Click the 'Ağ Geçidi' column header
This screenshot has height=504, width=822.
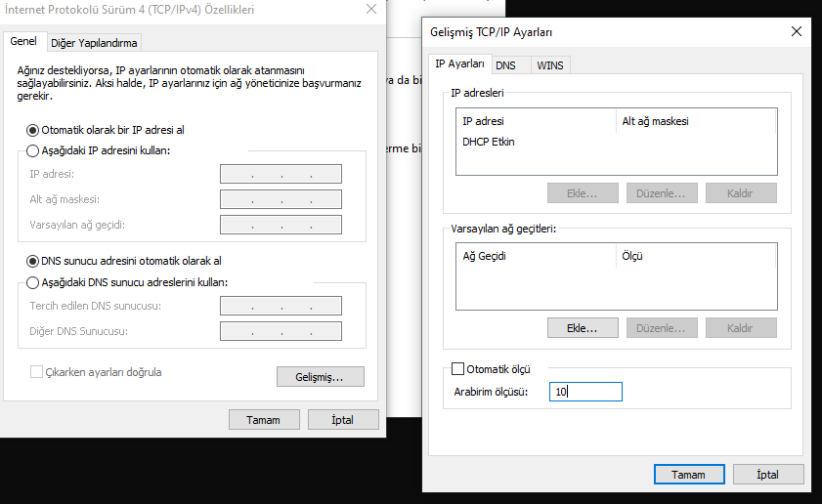(537, 256)
